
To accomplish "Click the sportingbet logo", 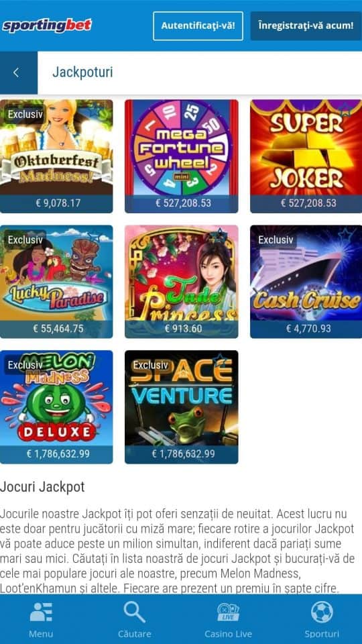I will (x=47, y=25).
